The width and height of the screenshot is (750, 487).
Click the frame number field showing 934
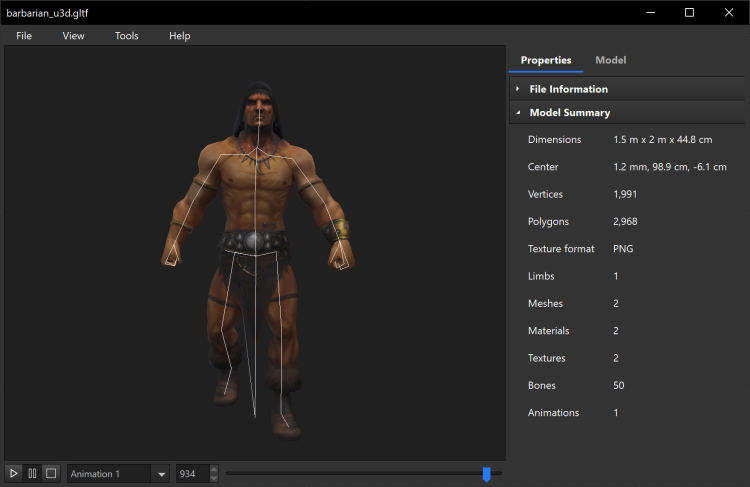point(192,473)
